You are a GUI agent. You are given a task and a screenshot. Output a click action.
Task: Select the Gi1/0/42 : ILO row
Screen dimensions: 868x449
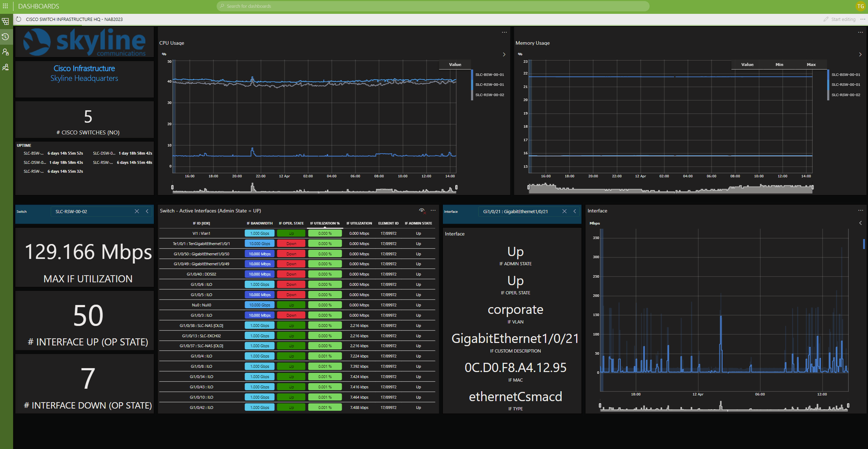[297, 408]
